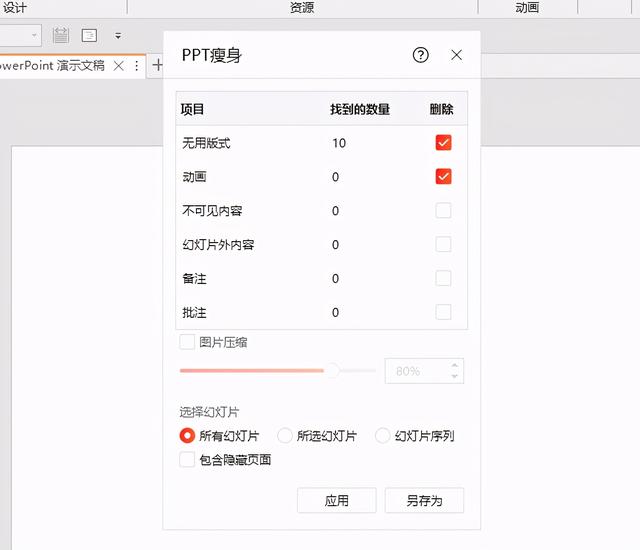Check delete for 备注
Screen dimensions: 640x550
tap(443, 278)
